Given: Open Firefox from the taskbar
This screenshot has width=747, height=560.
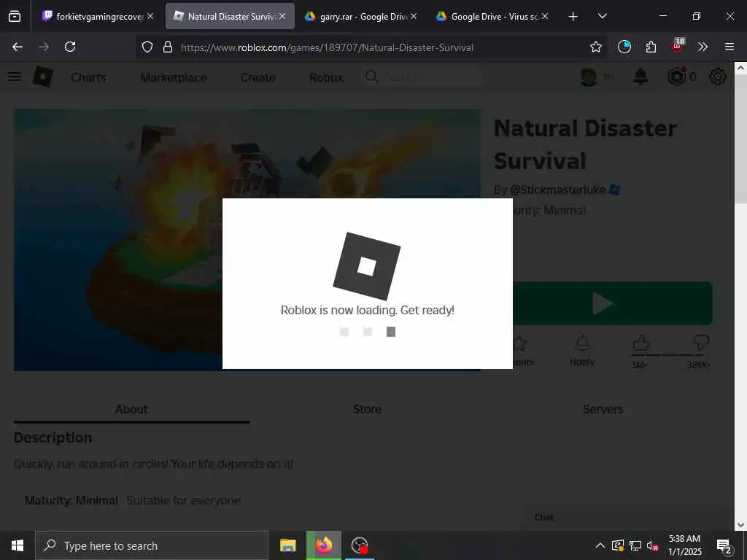Looking at the screenshot, I should 323,545.
